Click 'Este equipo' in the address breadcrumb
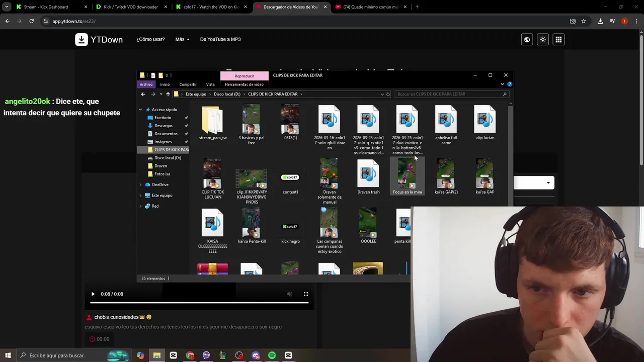The height and width of the screenshot is (362, 644). [196, 94]
